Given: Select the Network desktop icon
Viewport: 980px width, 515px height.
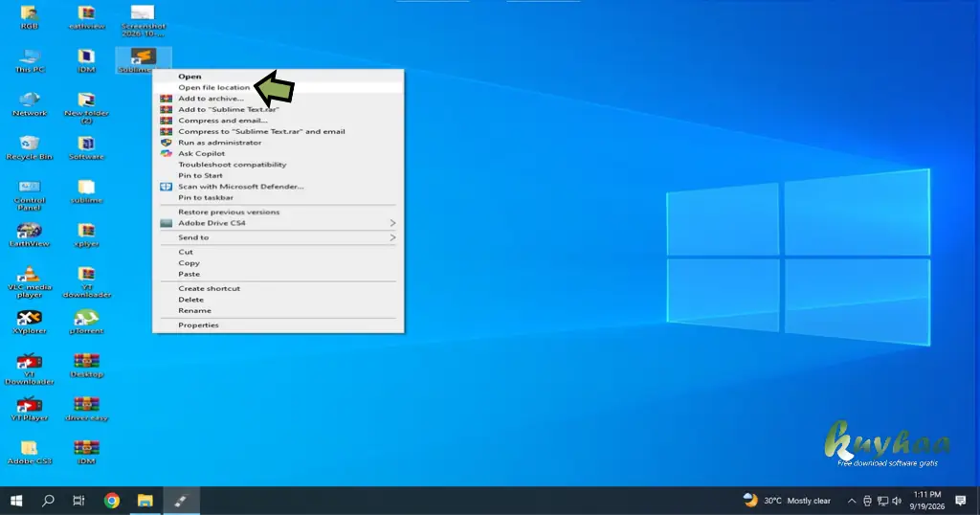Looking at the screenshot, I should tap(30, 103).
